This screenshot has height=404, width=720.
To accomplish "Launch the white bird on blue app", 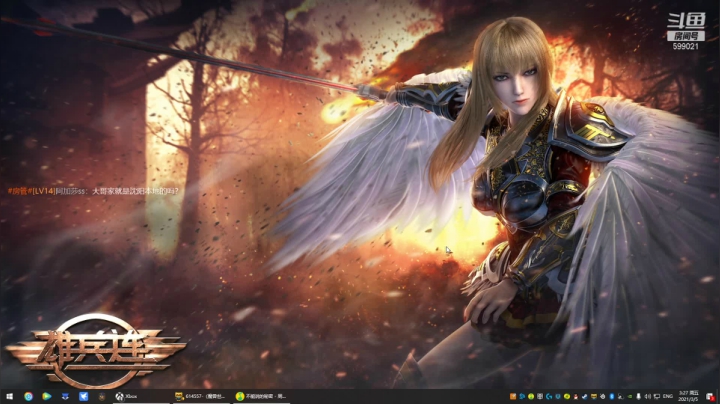I will tap(83, 396).
